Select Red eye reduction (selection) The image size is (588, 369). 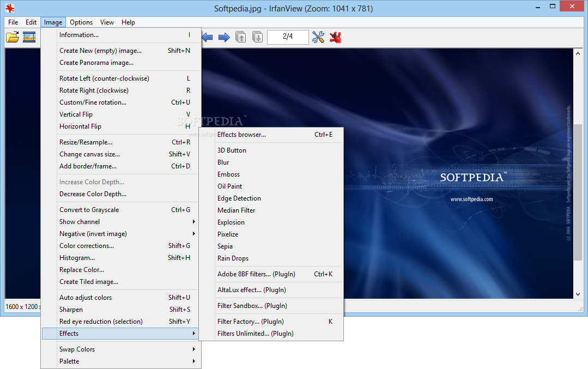click(120, 322)
